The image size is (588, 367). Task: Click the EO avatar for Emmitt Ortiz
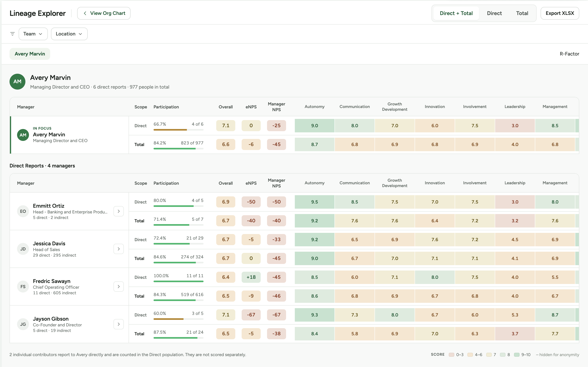[23, 211]
